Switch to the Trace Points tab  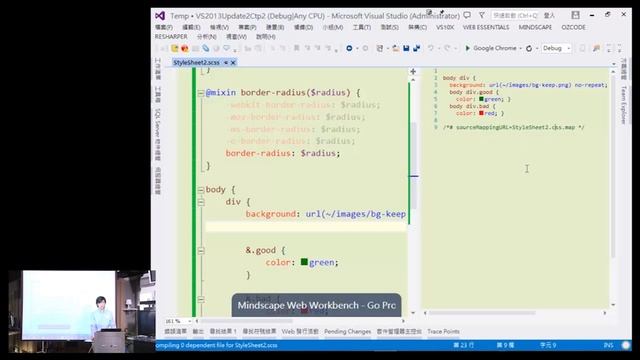[443, 331]
